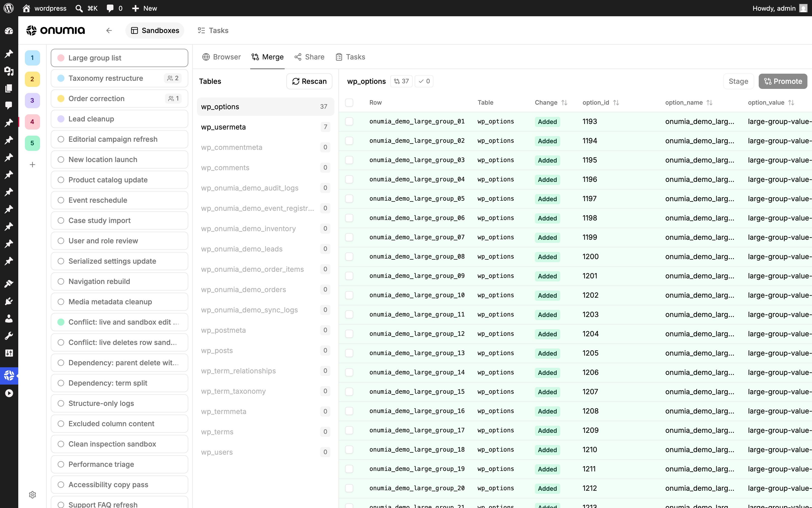Open the top navigation Tasks tab
This screenshot has height=508, width=812.
(213, 30)
